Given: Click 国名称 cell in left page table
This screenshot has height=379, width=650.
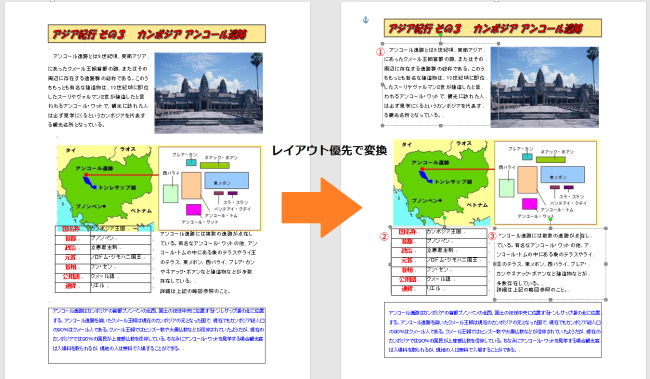Looking at the screenshot, I should coord(72,229).
